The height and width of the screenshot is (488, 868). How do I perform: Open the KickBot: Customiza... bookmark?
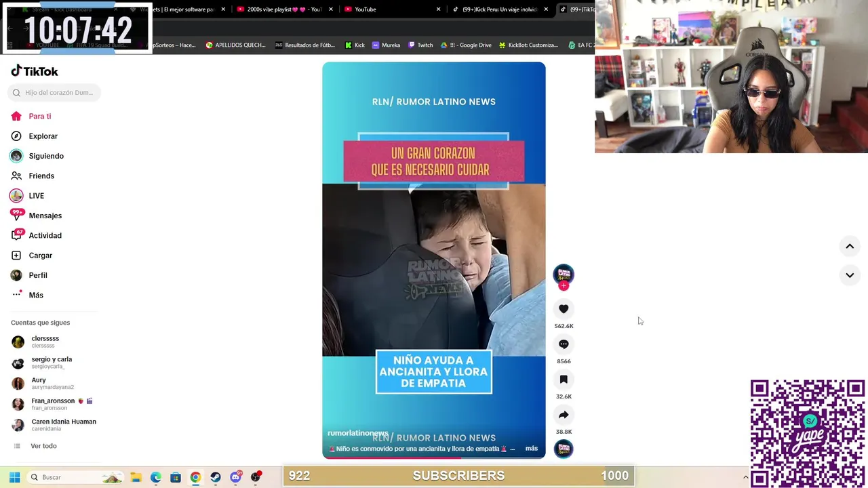coord(528,45)
